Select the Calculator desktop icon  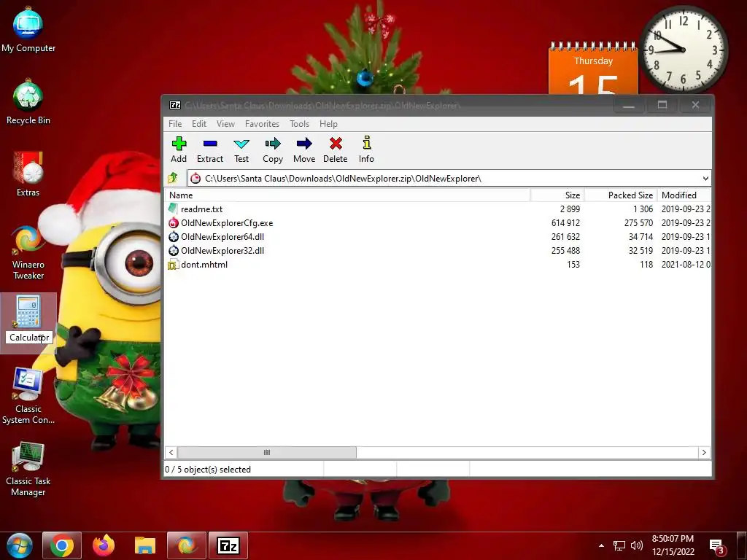[x=28, y=311]
